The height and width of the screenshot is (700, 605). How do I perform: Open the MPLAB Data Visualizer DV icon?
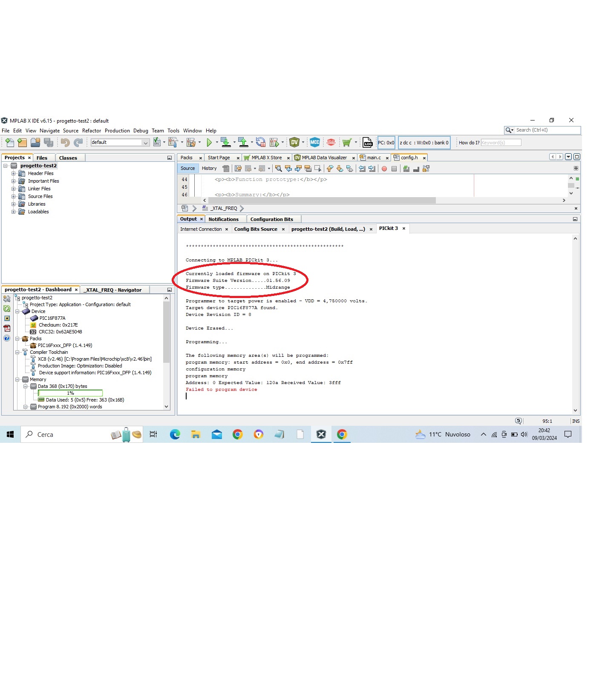pyautogui.click(x=294, y=143)
